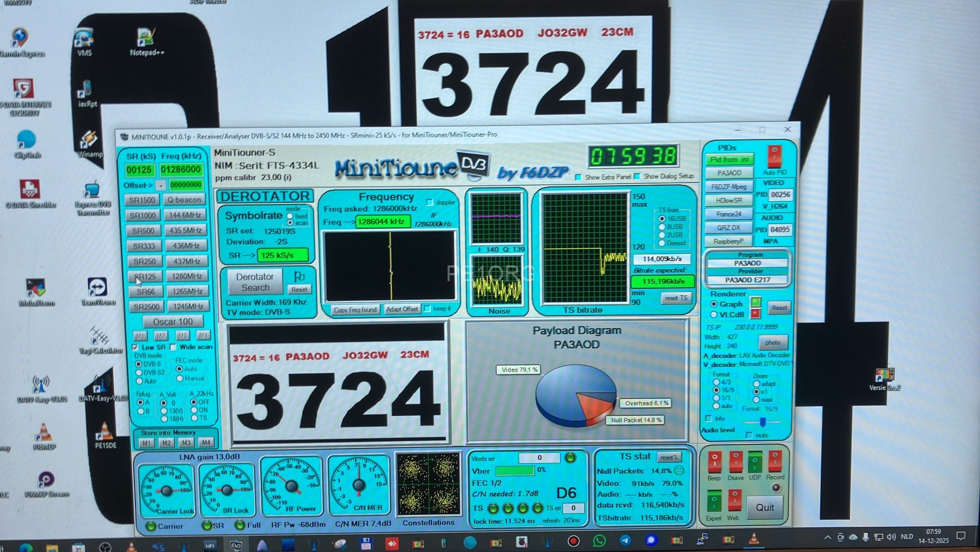The image size is (980, 552).
Task: Select the SR1500 symbol rate preset
Action: (143, 200)
